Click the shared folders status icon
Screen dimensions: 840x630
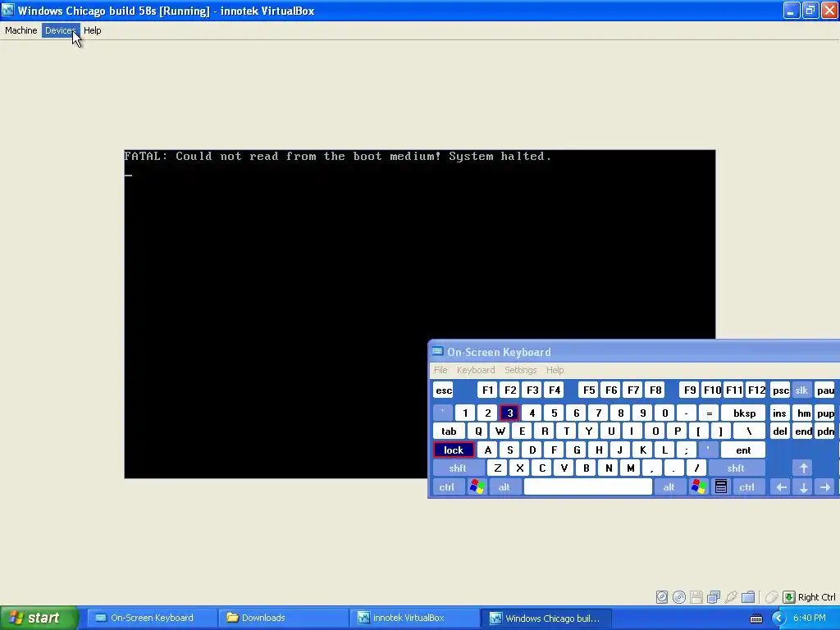point(748,597)
